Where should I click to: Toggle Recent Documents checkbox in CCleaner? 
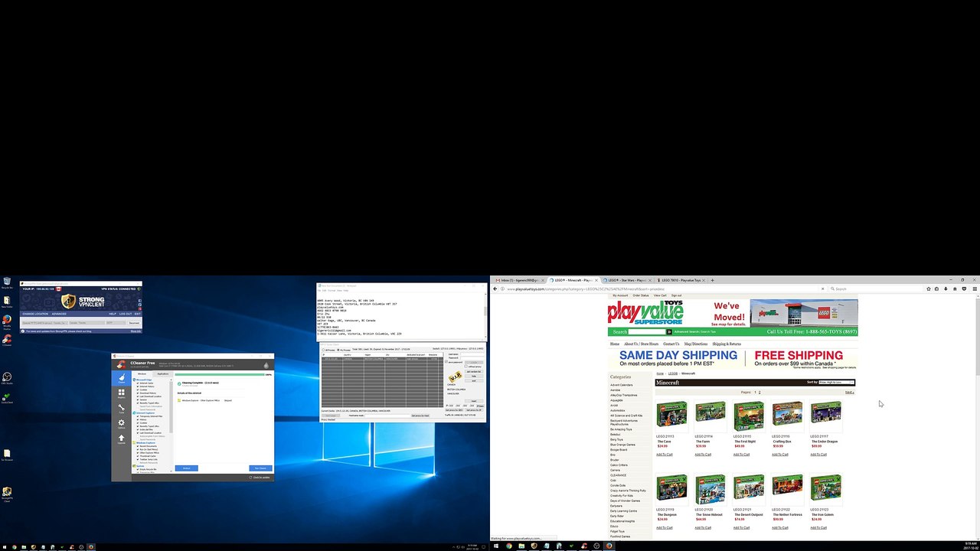(x=138, y=445)
